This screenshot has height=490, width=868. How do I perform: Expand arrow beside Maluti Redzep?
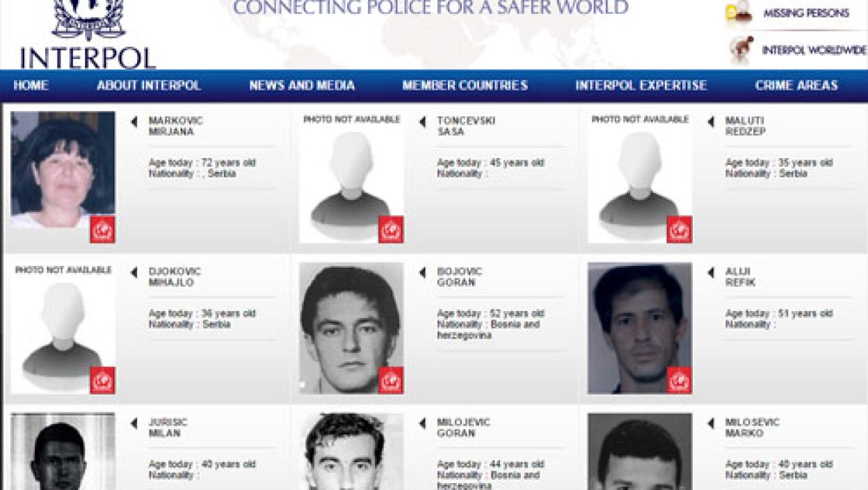click(711, 122)
